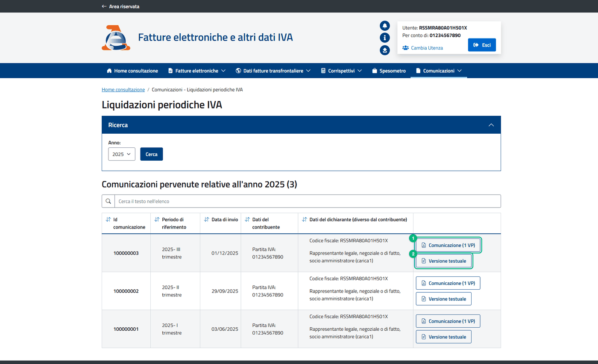
Task: Open the Anno year selector
Action: 122,154
